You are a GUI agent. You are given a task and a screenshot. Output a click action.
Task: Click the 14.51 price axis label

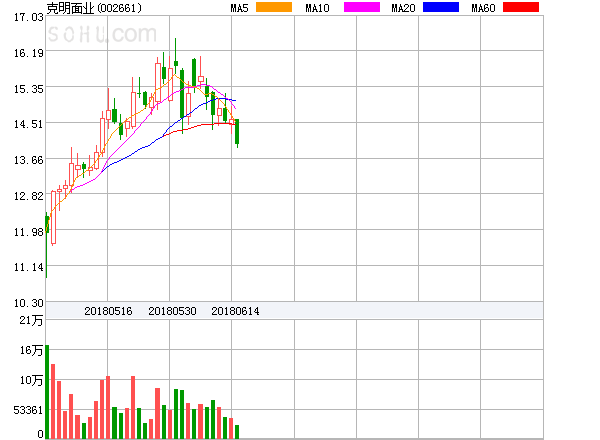29,124
